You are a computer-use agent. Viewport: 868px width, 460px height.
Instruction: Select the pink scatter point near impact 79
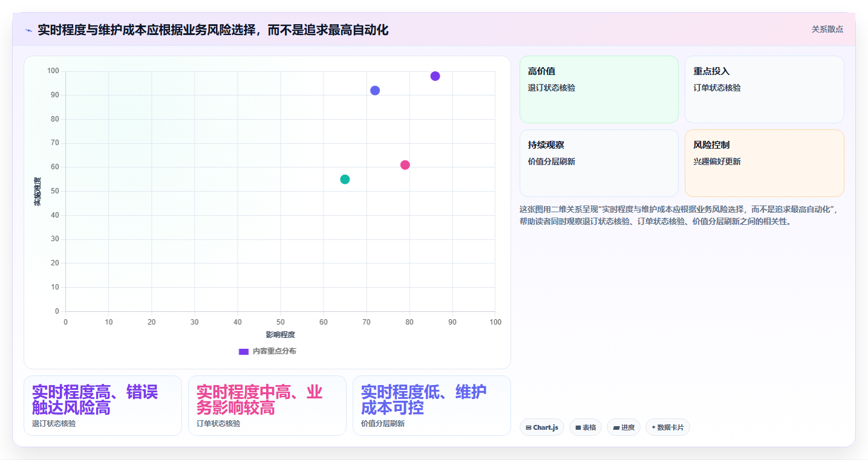[405, 165]
